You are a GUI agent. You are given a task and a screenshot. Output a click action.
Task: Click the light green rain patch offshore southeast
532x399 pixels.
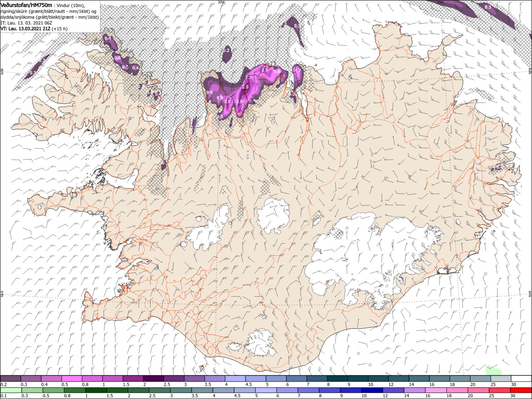[493, 370]
